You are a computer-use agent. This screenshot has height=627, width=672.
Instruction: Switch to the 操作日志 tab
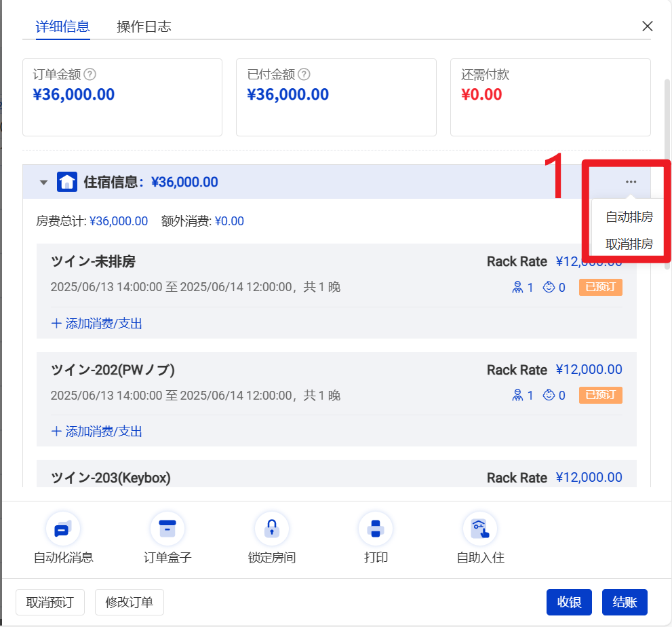[x=144, y=26]
